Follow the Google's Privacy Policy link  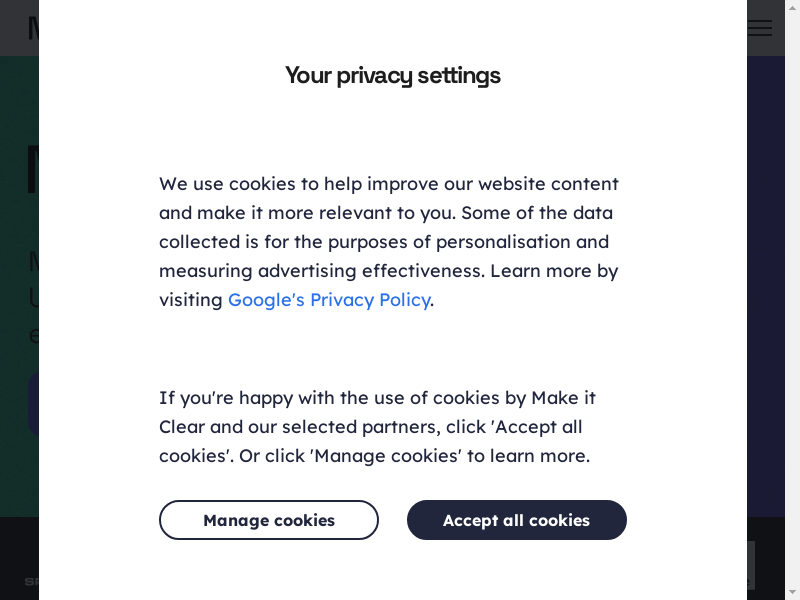point(329,300)
